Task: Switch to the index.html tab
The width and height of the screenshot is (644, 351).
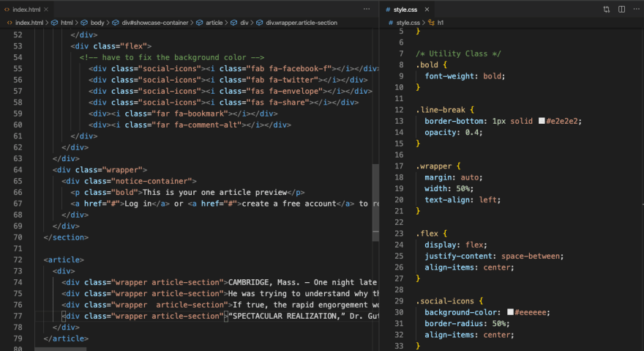Action: 26,10
